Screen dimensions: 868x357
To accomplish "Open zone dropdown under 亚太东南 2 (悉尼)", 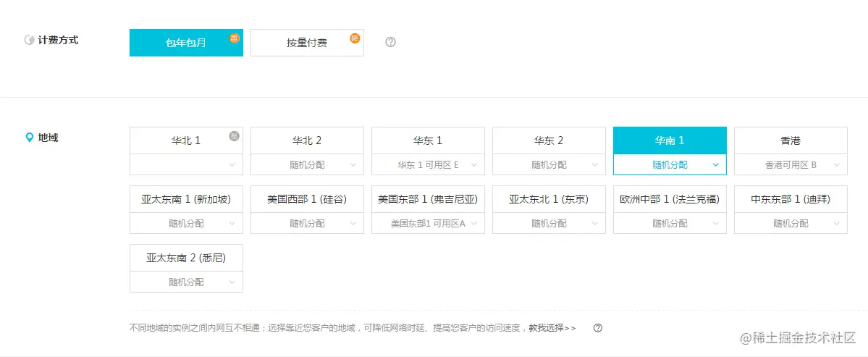I will click(186, 282).
